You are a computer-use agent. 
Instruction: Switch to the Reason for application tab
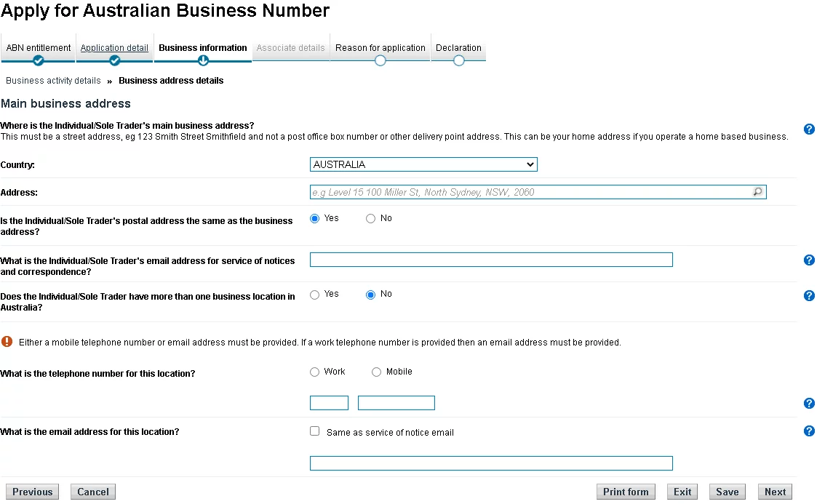[x=380, y=48]
